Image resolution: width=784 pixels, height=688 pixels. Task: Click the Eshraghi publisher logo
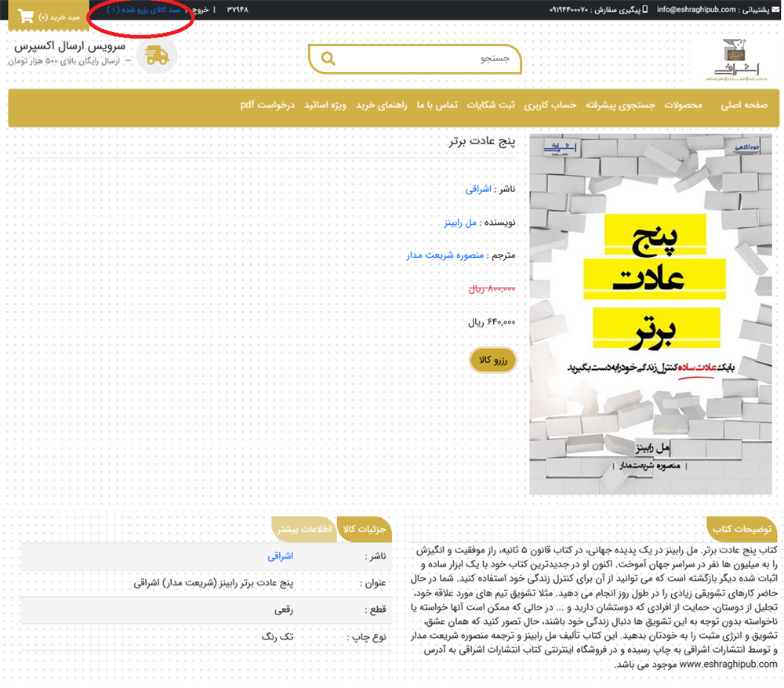click(741, 58)
